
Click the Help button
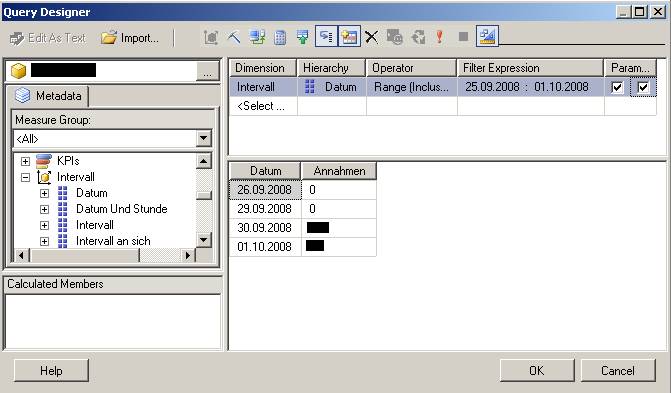(51, 370)
